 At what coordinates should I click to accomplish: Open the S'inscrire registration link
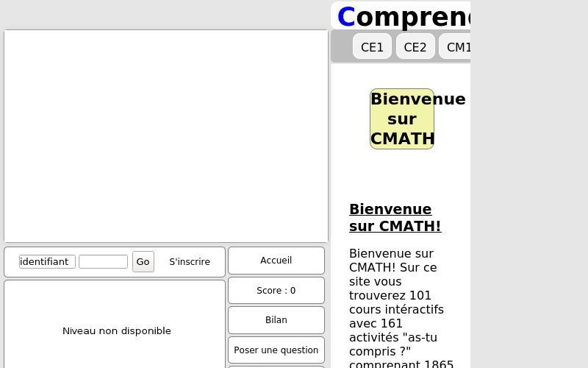[190, 262]
